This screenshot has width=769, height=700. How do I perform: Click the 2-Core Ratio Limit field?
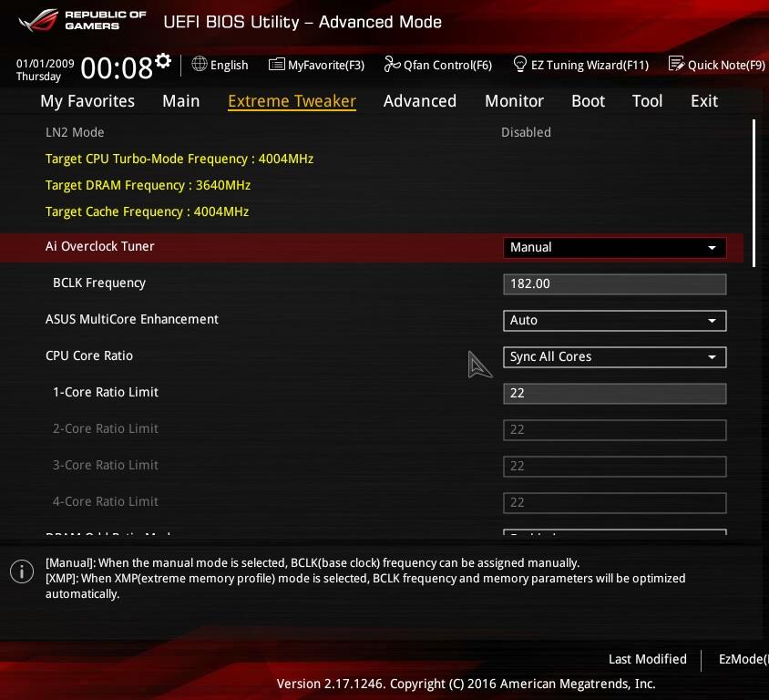(x=614, y=430)
